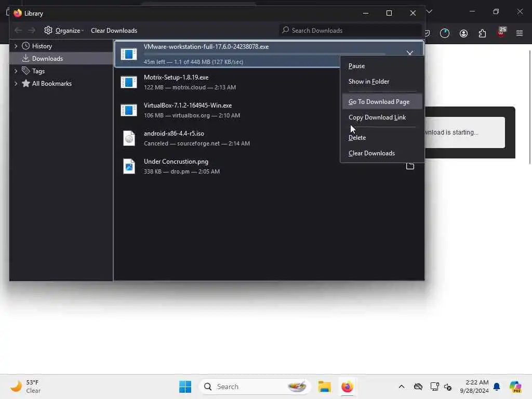Screen dimensions: 532x399
Task: Click the uBlock extension icon showing 25
Action: point(501,32)
